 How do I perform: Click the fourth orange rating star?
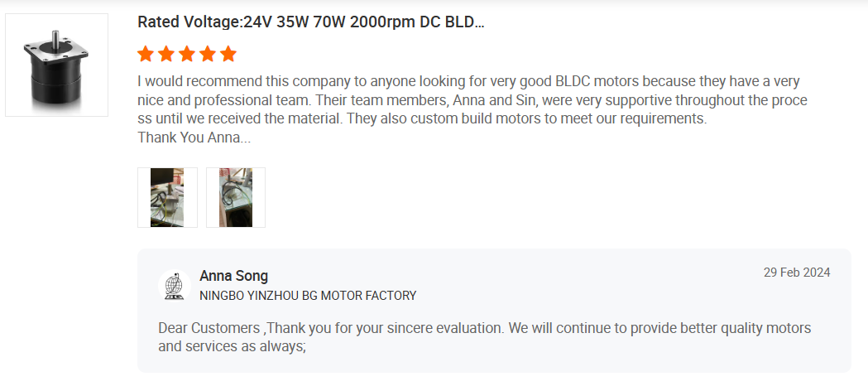coord(208,55)
